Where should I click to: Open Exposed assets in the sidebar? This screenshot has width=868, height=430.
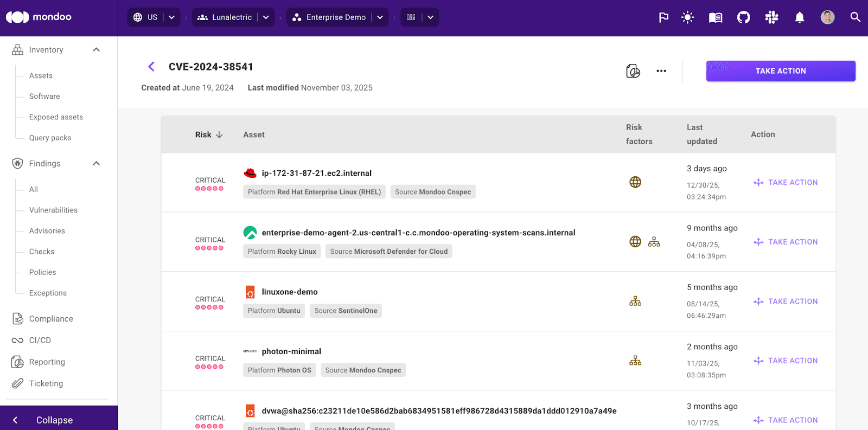56,117
